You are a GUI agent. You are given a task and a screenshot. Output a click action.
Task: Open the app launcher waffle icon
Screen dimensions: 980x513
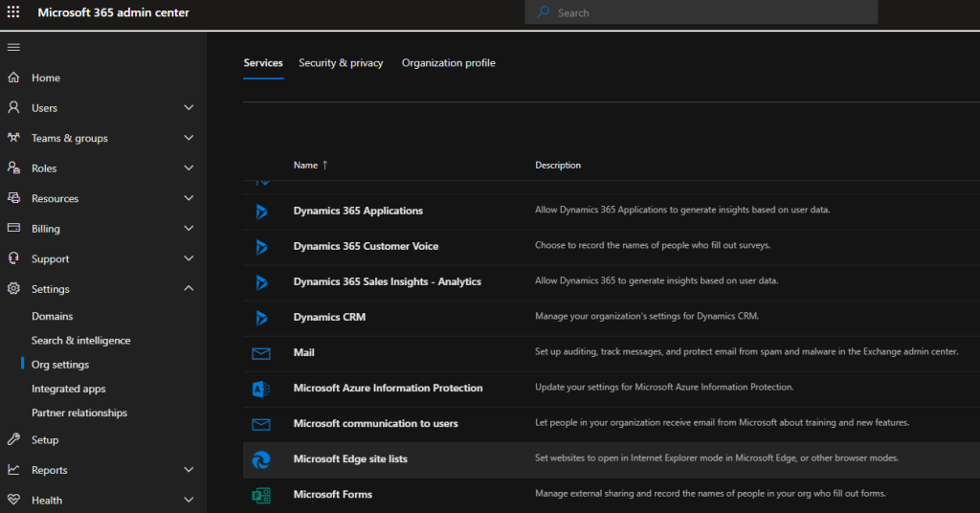(x=13, y=11)
